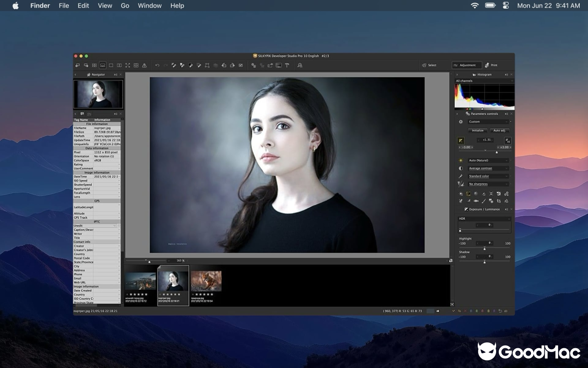Click the rotate left toolbar icon
The height and width of the screenshot is (368, 588).
[224, 65]
